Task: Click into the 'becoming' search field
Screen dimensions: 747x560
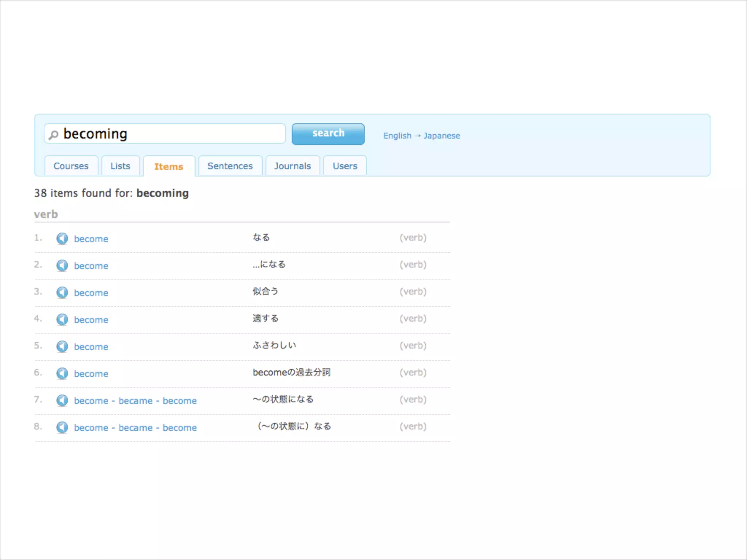Action: (171, 134)
